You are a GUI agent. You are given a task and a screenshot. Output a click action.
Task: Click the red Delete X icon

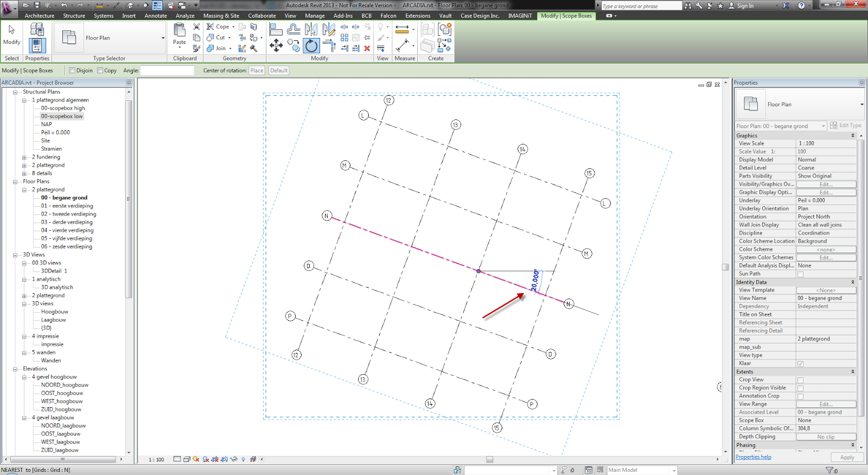(367, 48)
